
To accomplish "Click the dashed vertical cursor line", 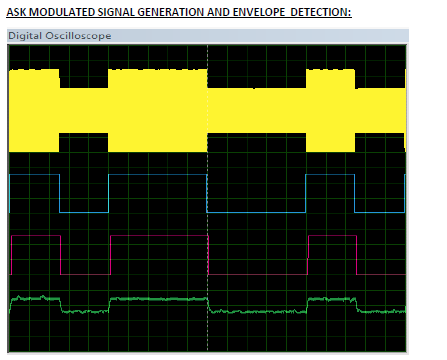I will point(207,198).
